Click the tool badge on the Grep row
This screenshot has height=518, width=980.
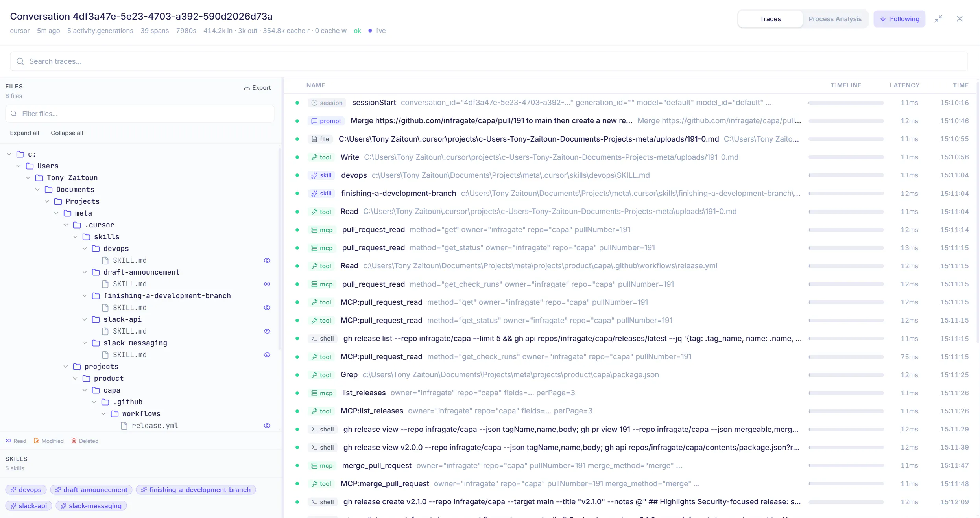[x=321, y=375]
